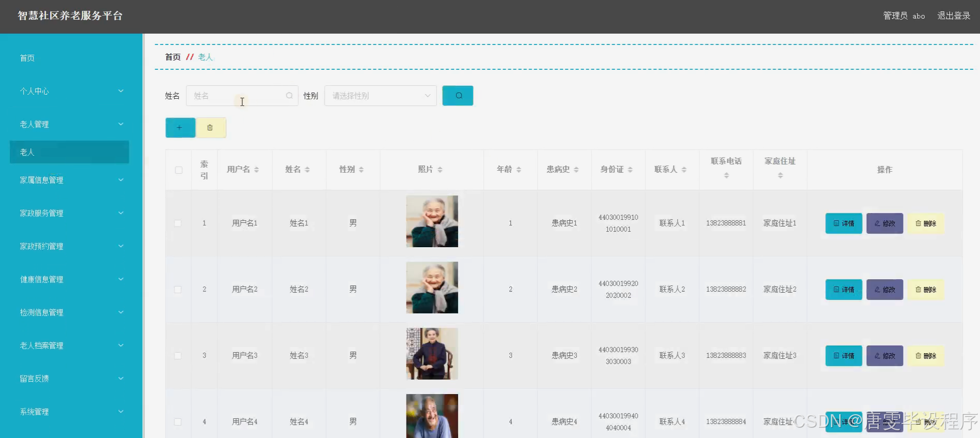The image size is (980, 438).
Task: Sort by 照片 column arrows
Action: (440, 170)
